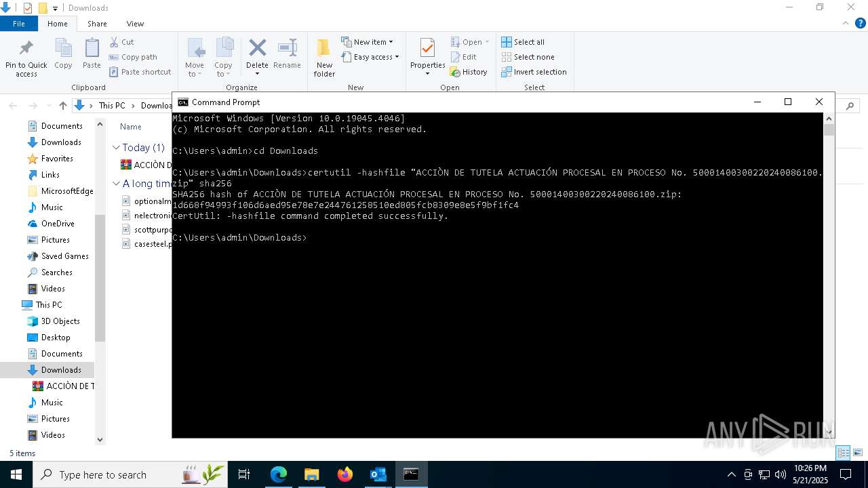Switch to details view button

point(844,453)
